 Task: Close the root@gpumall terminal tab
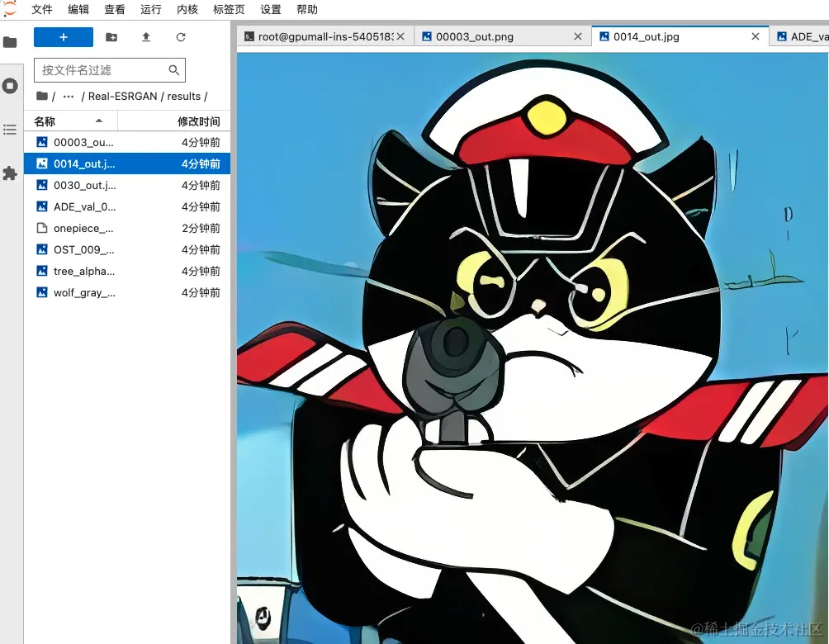point(400,36)
